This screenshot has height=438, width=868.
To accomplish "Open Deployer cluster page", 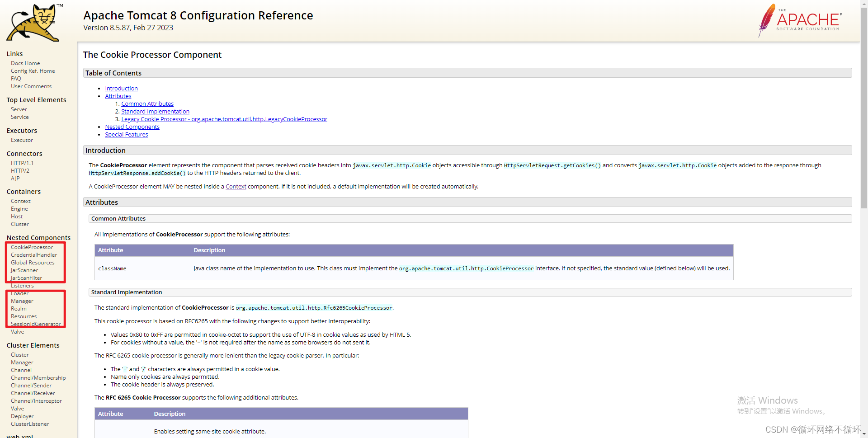I will (22, 416).
